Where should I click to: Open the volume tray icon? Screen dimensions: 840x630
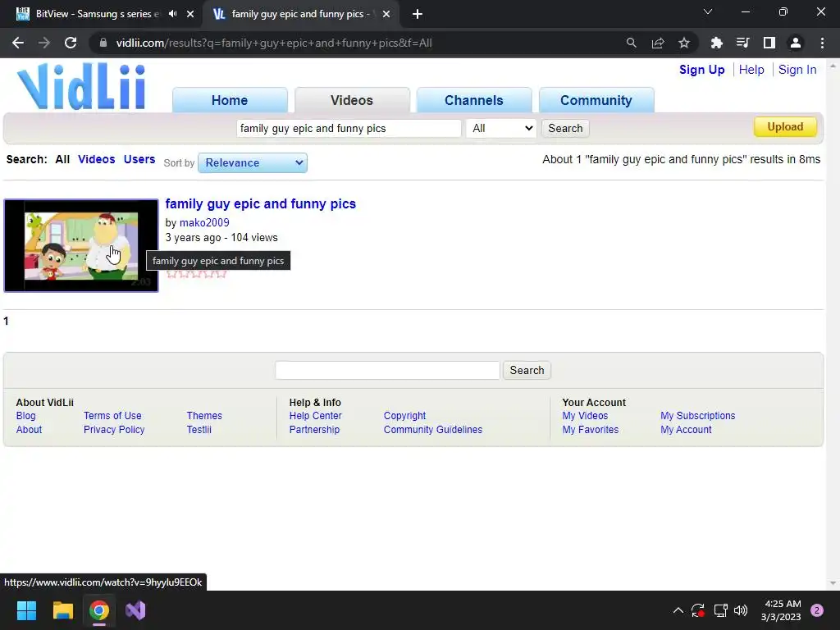741,610
